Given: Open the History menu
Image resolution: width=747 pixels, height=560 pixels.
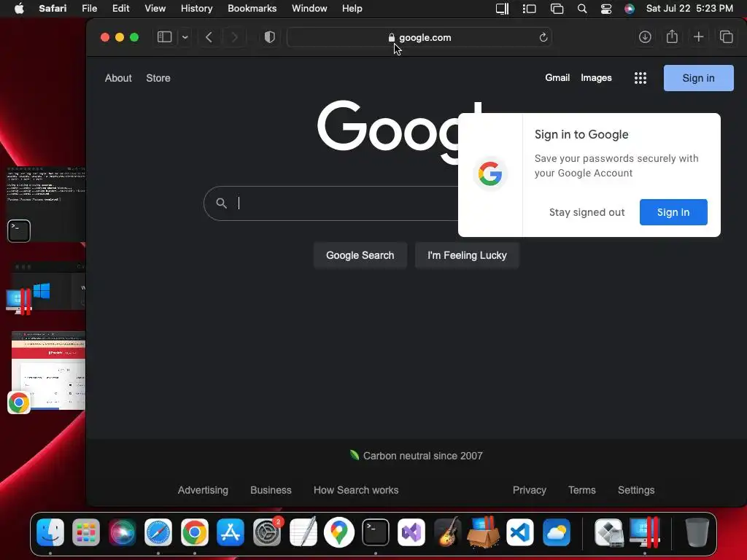Looking at the screenshot, I should tap(196, 9).
